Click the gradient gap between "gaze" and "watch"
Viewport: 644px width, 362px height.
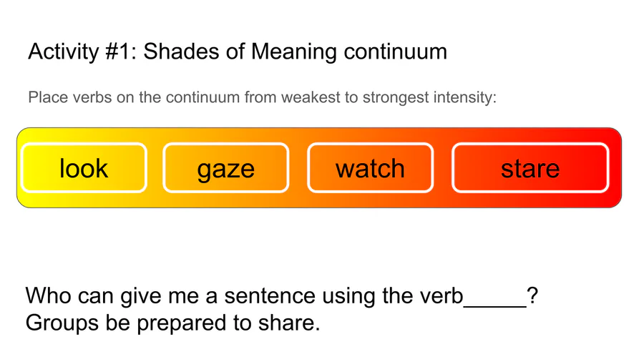pos(298,168)
